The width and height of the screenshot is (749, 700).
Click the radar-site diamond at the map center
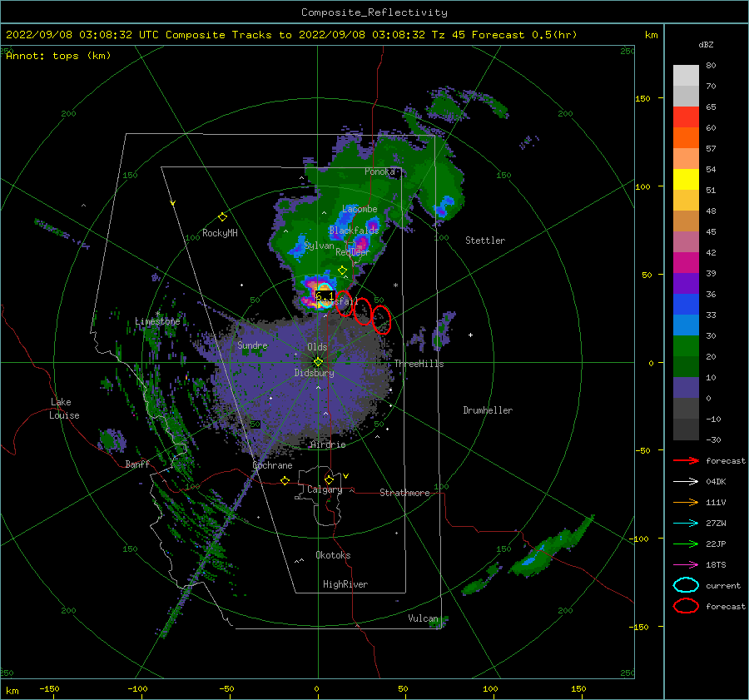pyautogui.click(x=318, y=362)
